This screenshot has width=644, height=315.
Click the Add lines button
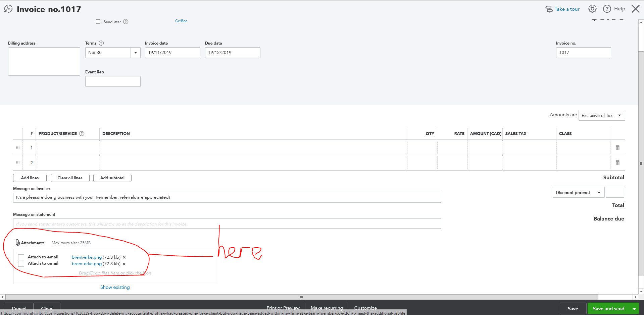tap(30, 178)
